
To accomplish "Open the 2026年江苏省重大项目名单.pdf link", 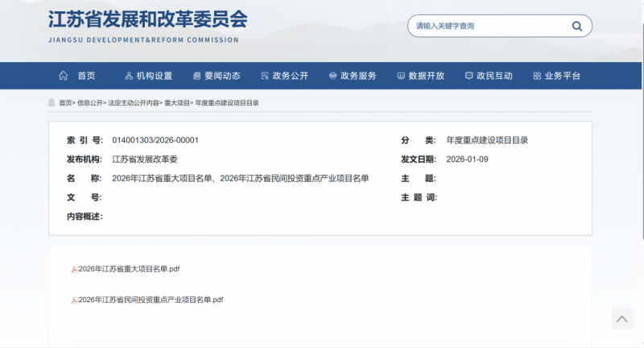I will (x=129, y=269).
